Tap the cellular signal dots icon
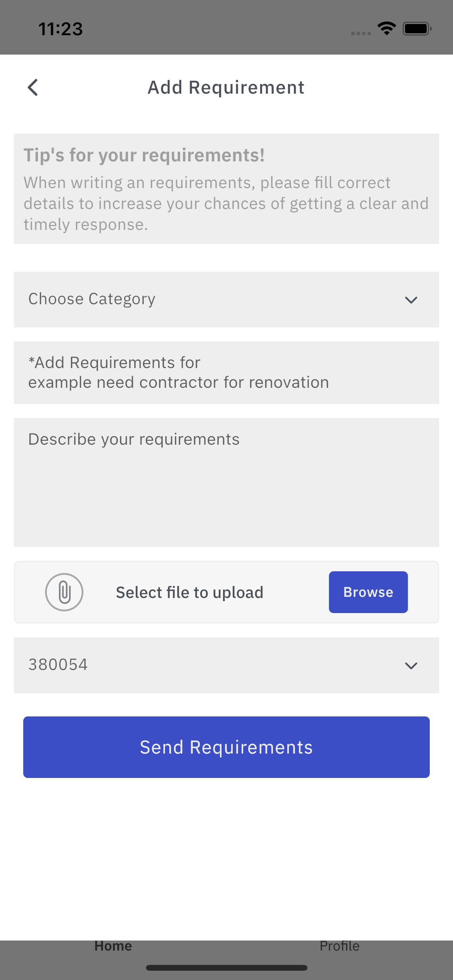The image size is (453, 980). click(361, 33)
